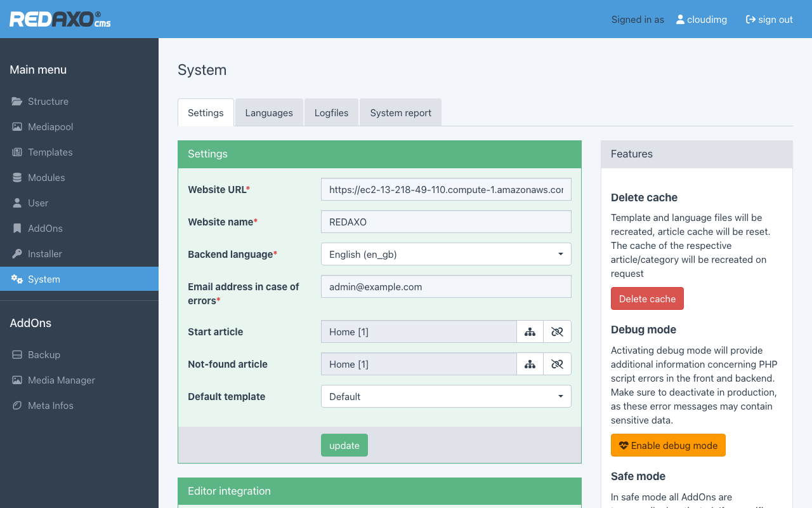Click the System gears icon
812x508 pixels.
tap(17, 279)
